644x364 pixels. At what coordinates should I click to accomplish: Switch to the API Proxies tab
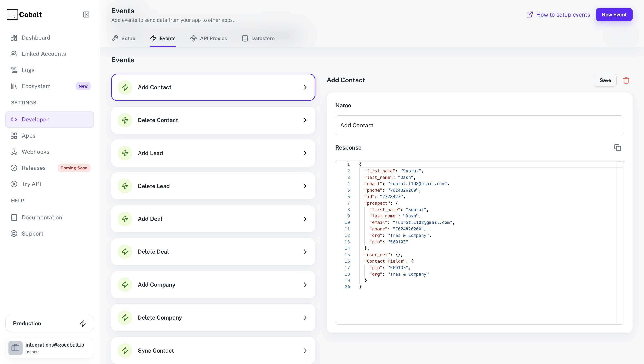point(209,38)
